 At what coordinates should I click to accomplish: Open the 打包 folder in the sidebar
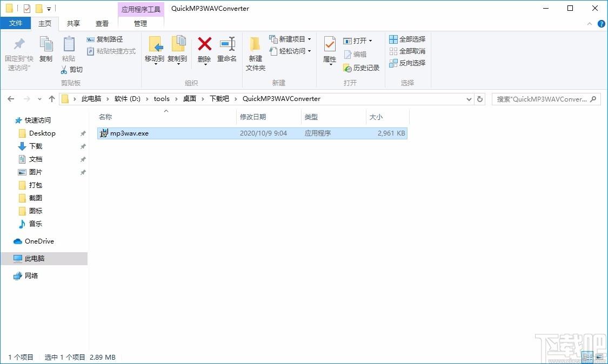click(36, 185)
